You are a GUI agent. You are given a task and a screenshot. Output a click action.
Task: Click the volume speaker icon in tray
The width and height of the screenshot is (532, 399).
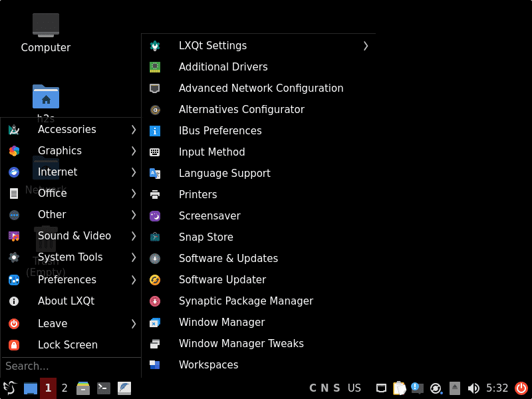[x=473, y=388]
